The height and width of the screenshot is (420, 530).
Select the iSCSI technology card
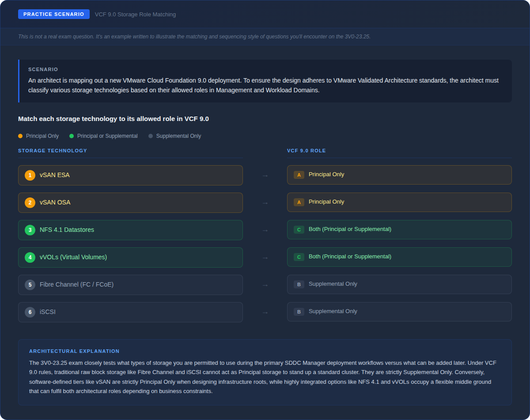pyautogui.click(x=130, y=312)
